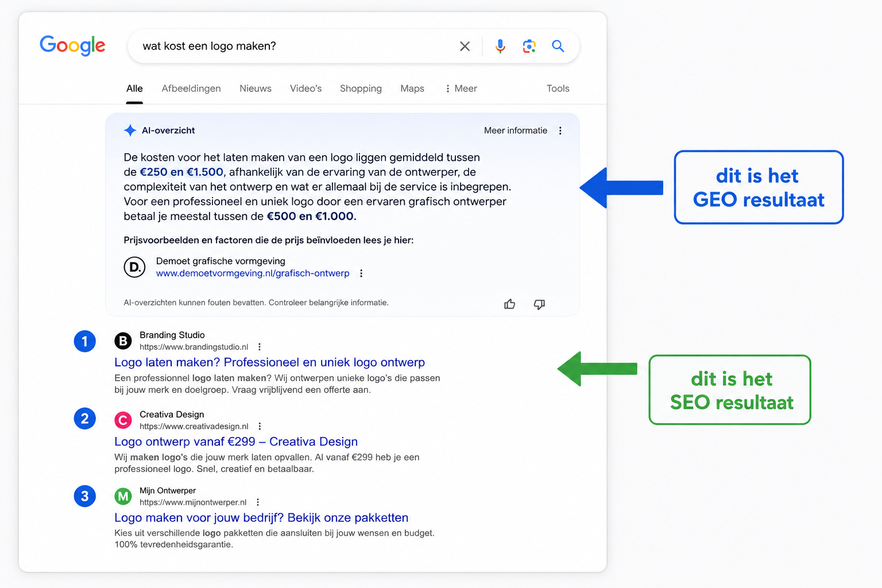Open options dots next to creativadesign.nl URL

(x=260, y=426)
